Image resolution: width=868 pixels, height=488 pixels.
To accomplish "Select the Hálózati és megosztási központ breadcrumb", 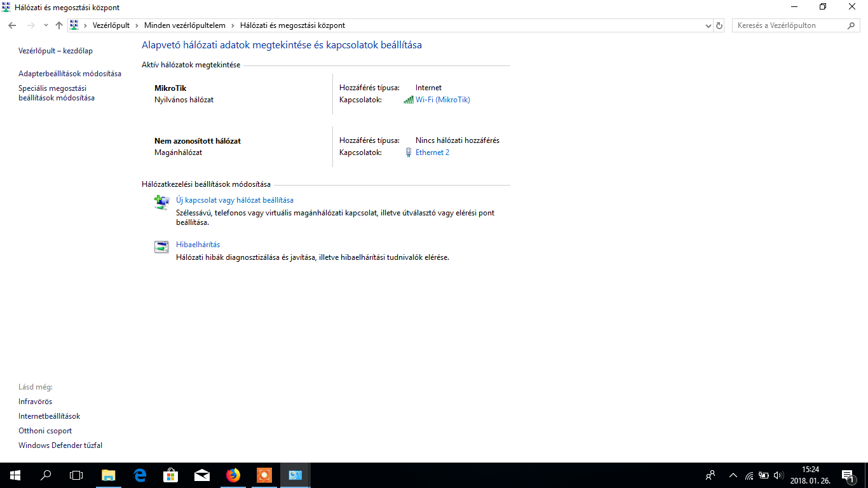I will point(293,25).
